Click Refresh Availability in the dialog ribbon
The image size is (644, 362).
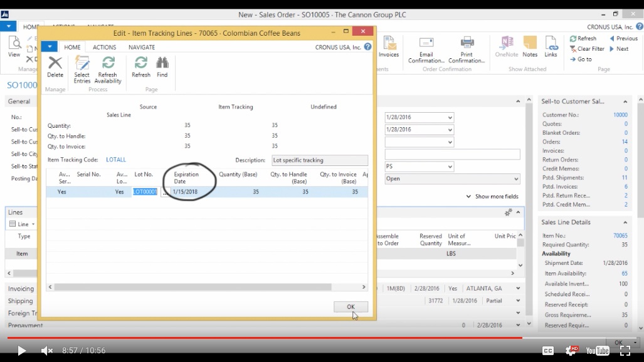[x=108, y=70]
